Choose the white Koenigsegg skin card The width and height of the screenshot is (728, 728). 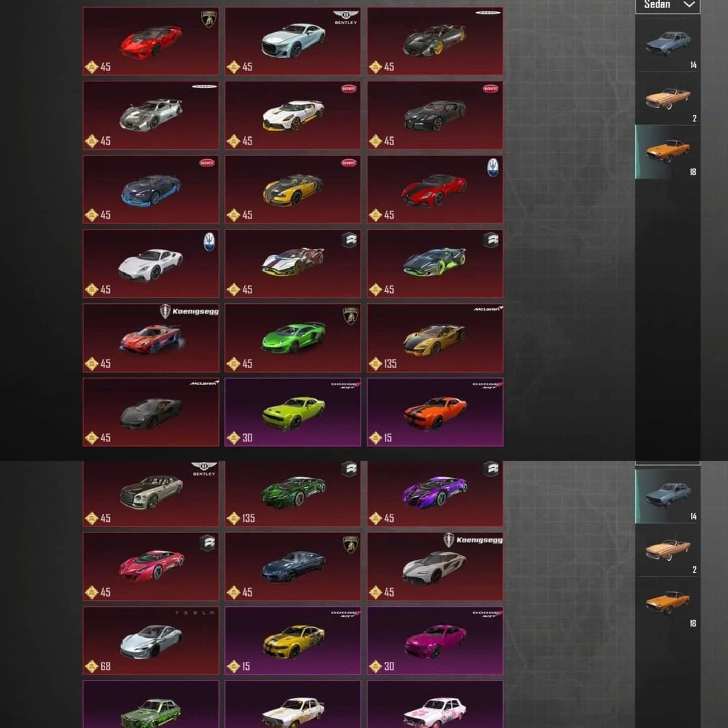point(435,566)
